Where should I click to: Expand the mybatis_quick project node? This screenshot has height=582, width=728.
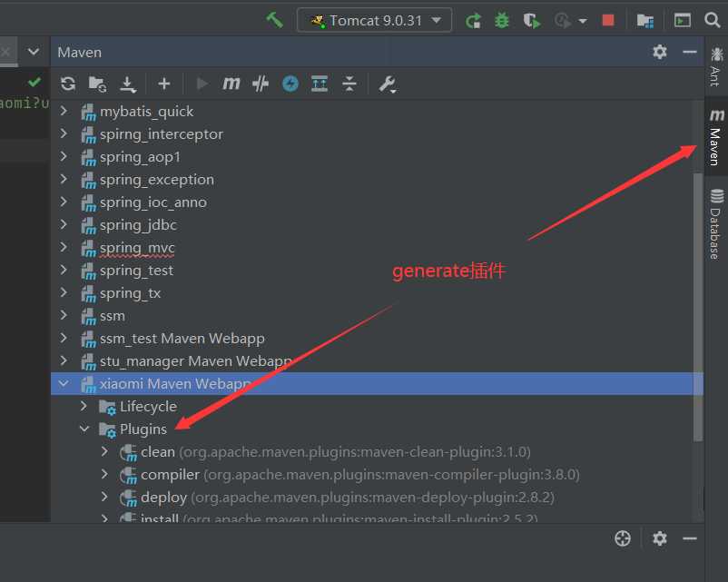pyautogui.click(x=64, y=111)
